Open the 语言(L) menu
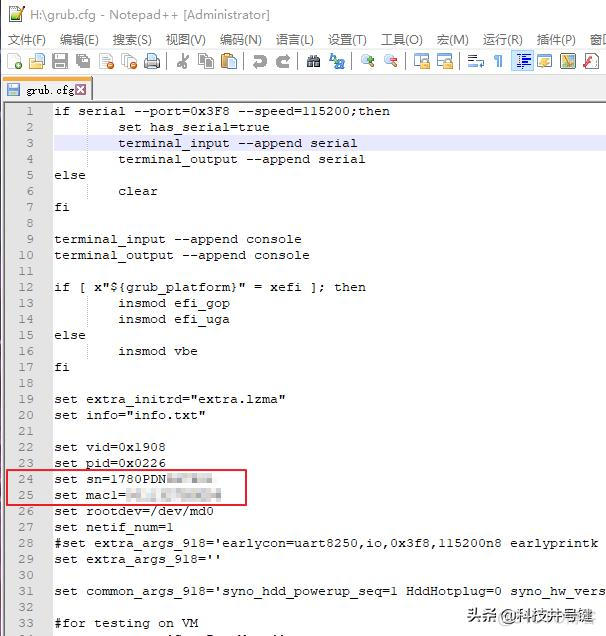Image resolution: width=606 pixels, height=636 pixels. 294,40
